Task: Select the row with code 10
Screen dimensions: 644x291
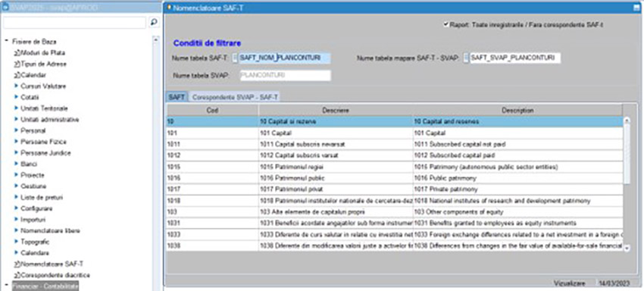Action: click(394, 122)
